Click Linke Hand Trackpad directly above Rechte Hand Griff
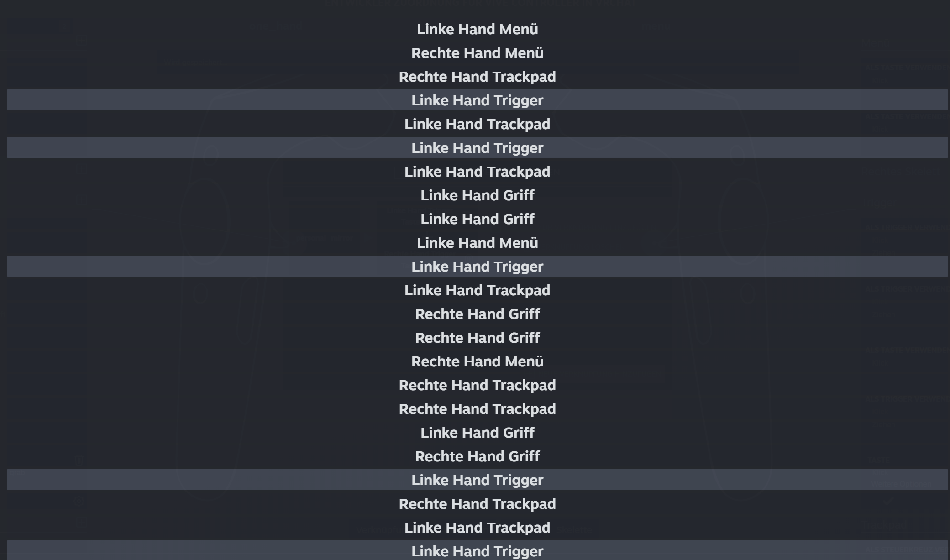Image resolution: width=950 pixels, height=560 pixels. [477, 290]
